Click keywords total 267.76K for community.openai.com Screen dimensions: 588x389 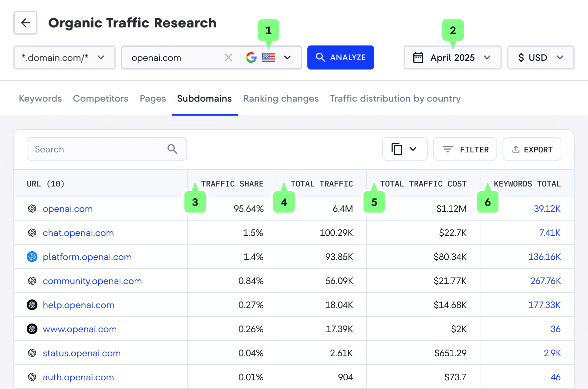click(545, 281)
